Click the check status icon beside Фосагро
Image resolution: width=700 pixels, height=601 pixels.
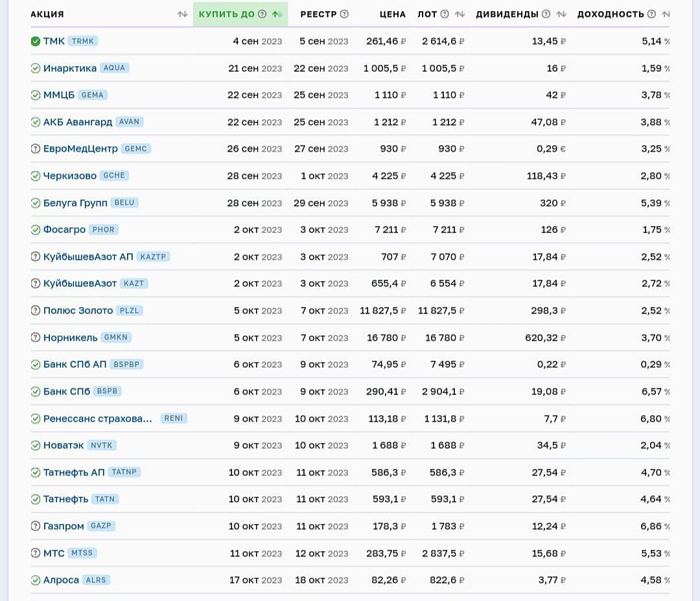click(x=36, y=230)
